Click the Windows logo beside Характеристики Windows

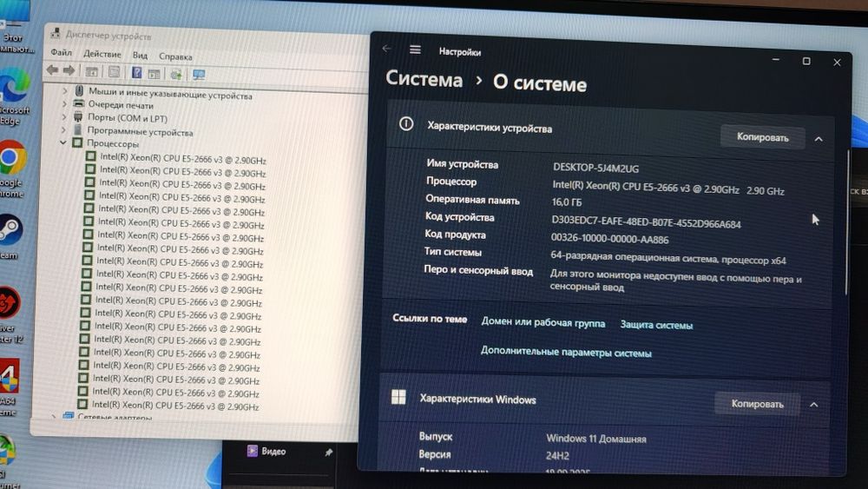[398, 397]
